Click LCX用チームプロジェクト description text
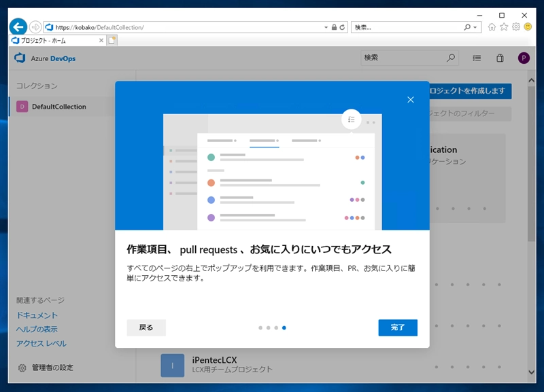Image resolution: width=544 pixels, height=392 pixels. click(x=232, y=370)
